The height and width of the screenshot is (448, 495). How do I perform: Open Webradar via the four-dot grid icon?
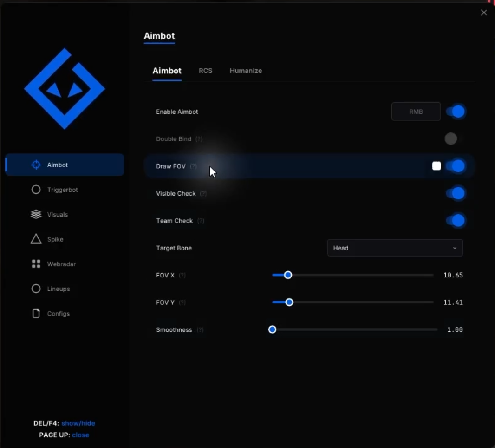coord(36,264)
